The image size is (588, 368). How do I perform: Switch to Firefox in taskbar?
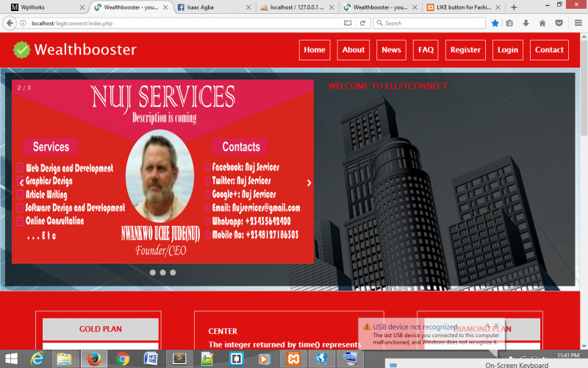pos(94,359)
